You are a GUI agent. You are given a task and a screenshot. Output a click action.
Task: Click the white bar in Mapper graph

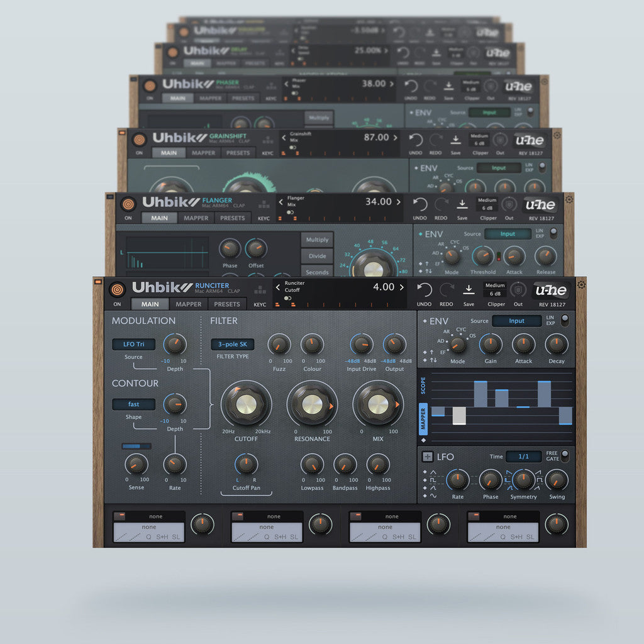[458, 416]
